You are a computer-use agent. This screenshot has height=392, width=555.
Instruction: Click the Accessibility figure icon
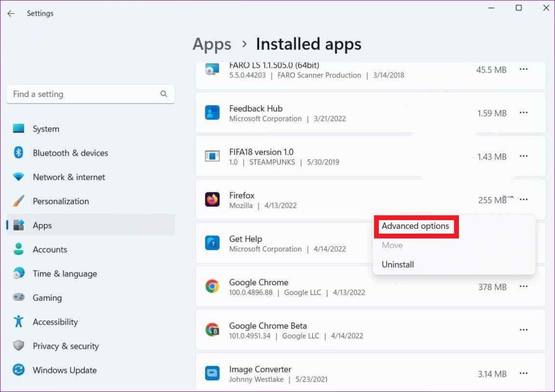18,321
